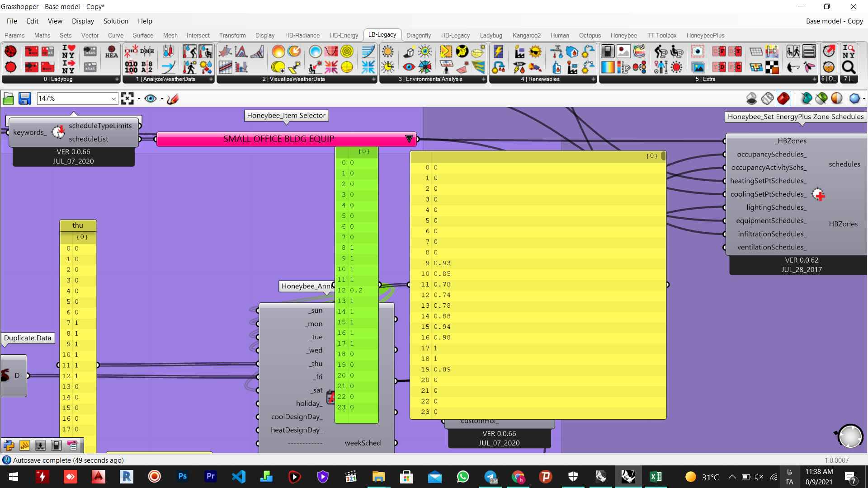Viewport: 868px width, 488px height.
Task: Select the sun with sunglasses icon
Action: (535, 52)
